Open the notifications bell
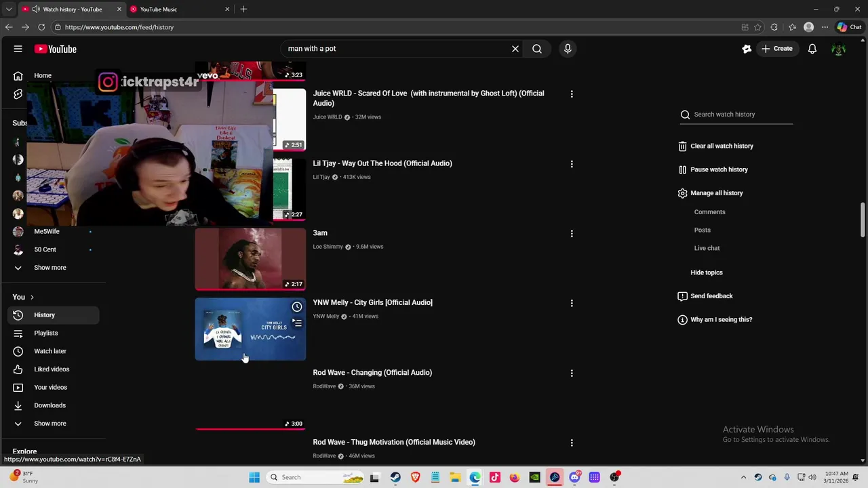 coord(812,49)
